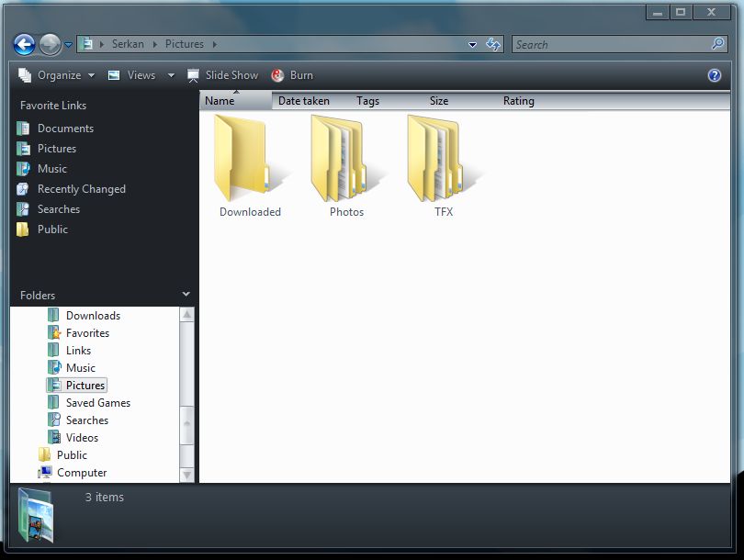Expand the Views dropdown arrow

pyautogui.click(x=171, y=75)
